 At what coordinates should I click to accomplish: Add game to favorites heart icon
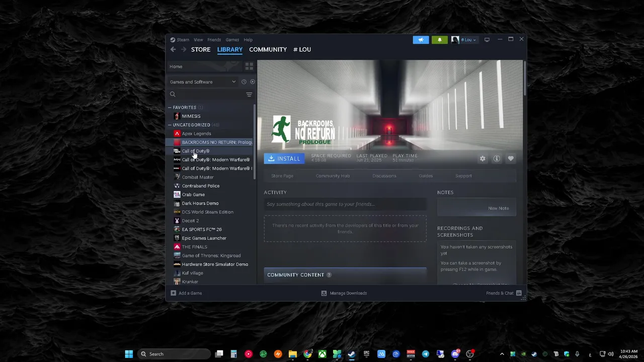click(511, 159)
